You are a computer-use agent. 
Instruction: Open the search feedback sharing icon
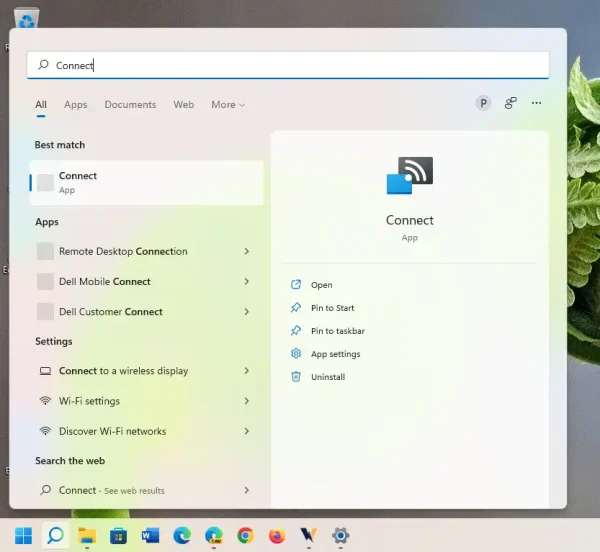pyautogui.click(x=510, y=103)
